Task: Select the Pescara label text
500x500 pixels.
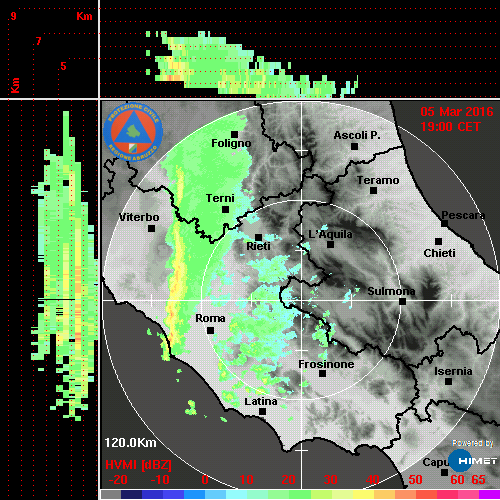Action: tap(463, 215)
